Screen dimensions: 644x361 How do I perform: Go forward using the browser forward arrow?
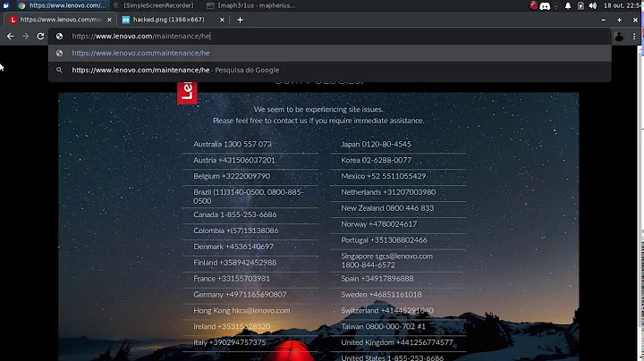pyautogui.click(x=25, y=36)
